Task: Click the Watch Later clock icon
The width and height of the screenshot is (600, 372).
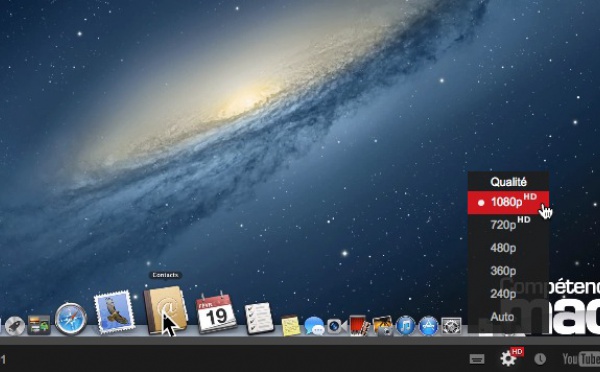Action: (540, 359)
